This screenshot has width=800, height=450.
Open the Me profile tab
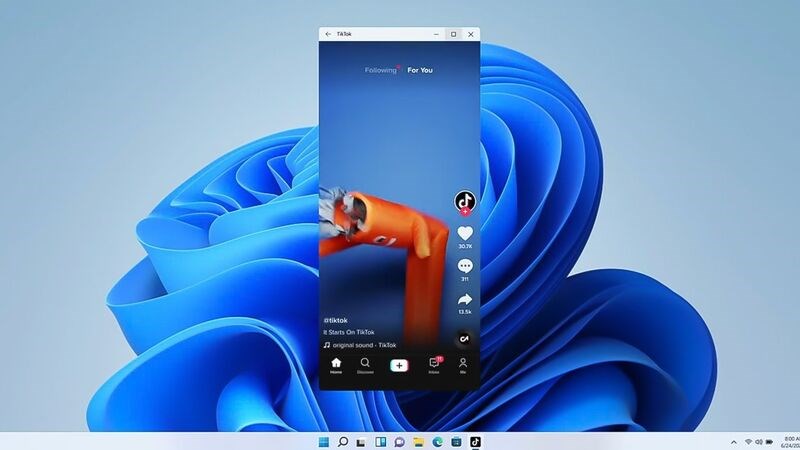pos(463,365)
